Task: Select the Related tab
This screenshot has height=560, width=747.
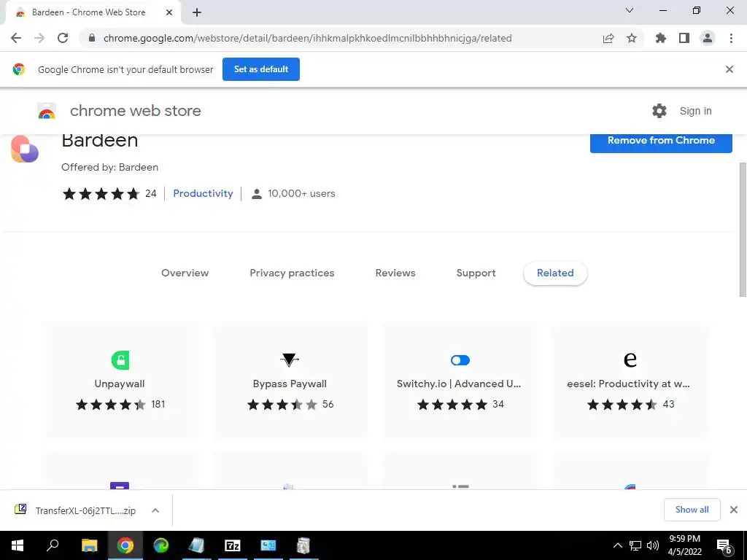Action: coord(555,273)
